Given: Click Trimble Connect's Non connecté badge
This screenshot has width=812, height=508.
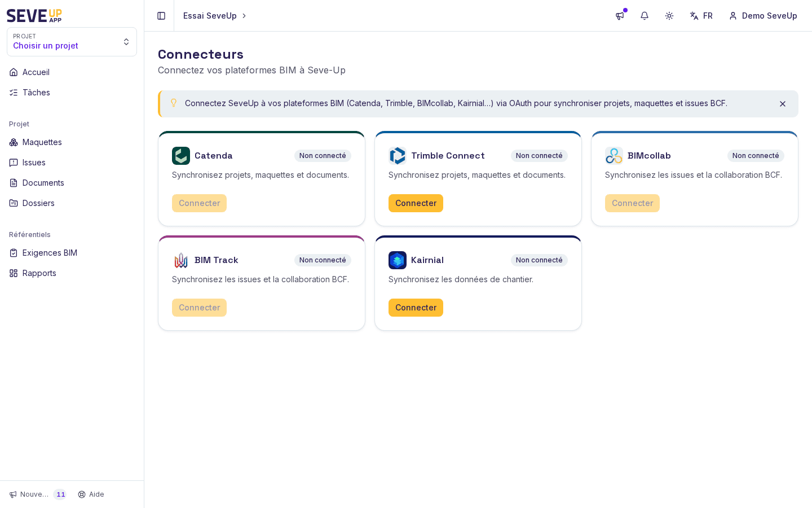Looking at the screenshot, I should pos(539,156).
